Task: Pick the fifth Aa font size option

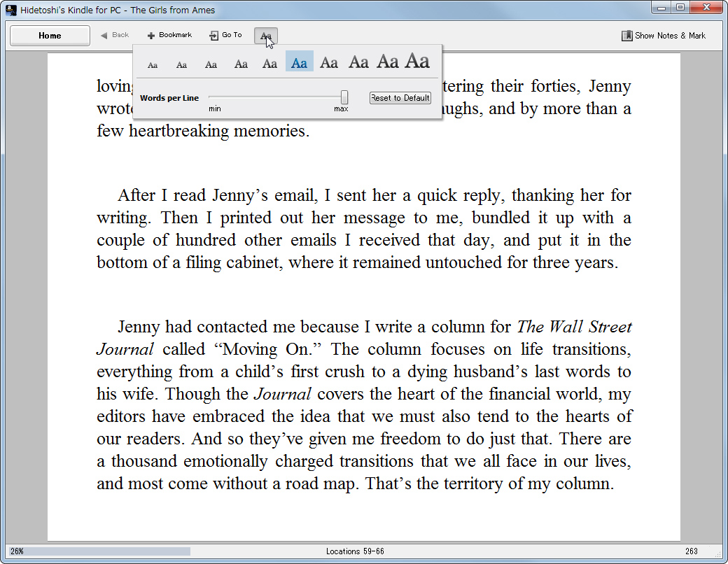Action: pyautogui.click(x=269, y=64)
